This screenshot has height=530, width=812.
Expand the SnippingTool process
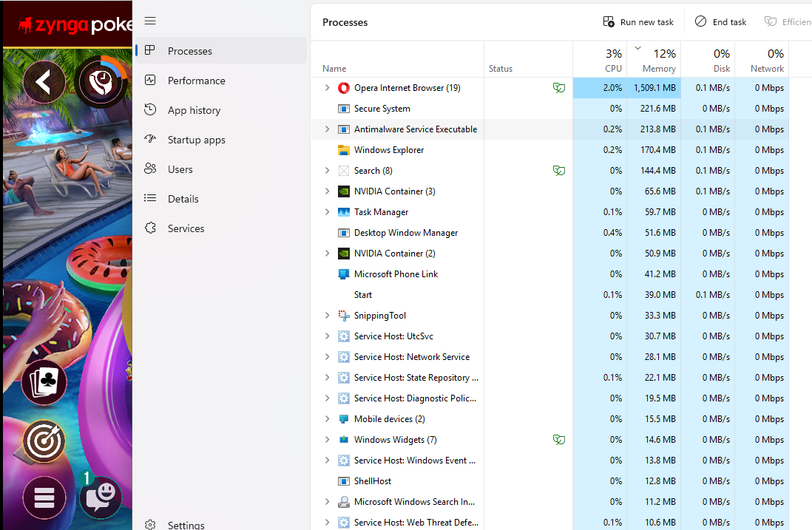point(327,315)
